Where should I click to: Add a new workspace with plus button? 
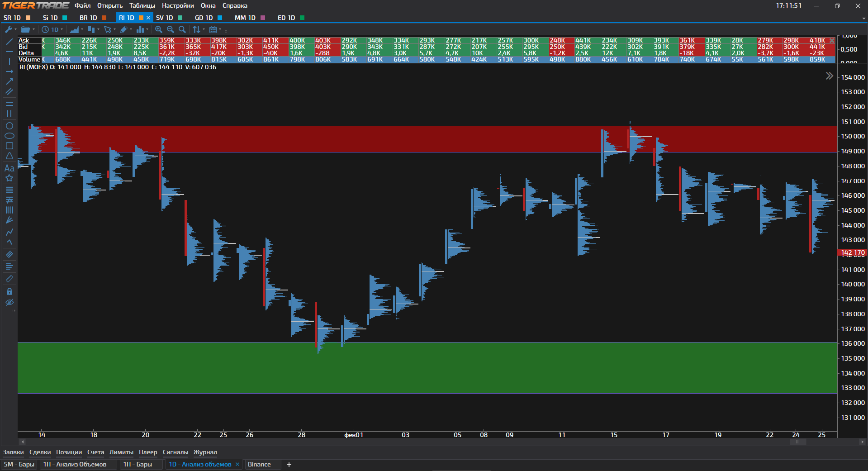(x=289, y=465)
